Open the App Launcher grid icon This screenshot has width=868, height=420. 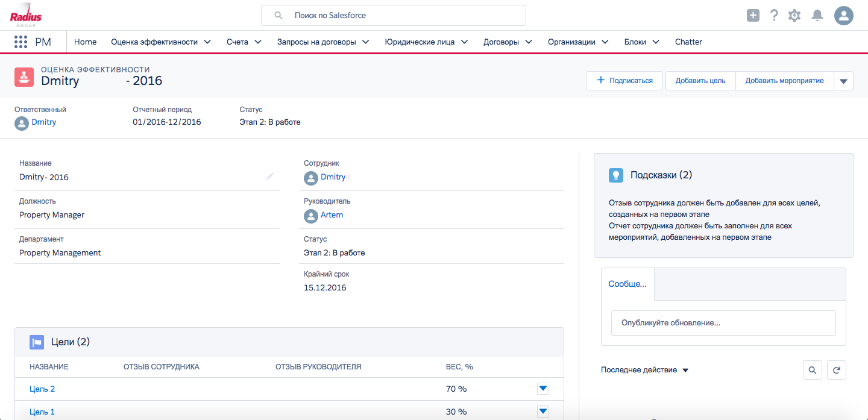tap(21, 42)
